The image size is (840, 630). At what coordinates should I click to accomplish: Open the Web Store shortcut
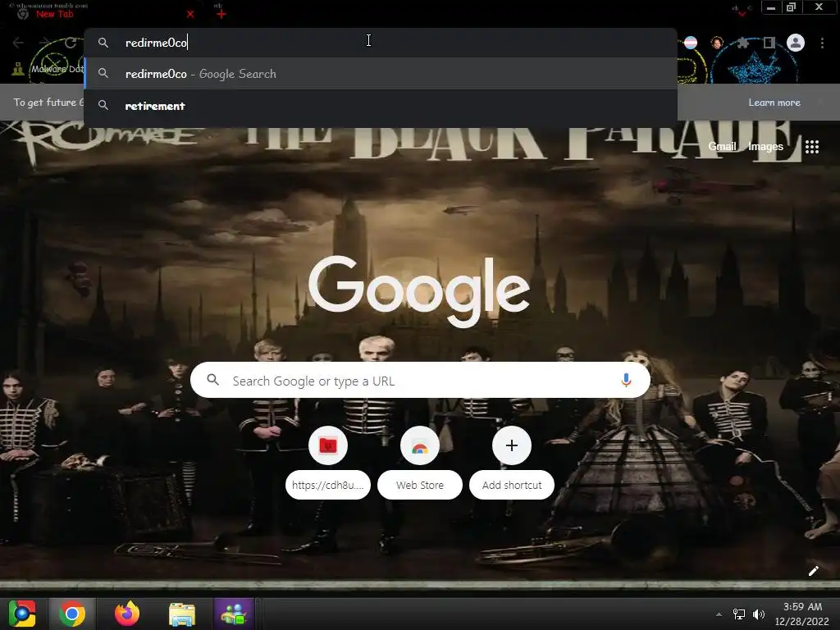419,463
